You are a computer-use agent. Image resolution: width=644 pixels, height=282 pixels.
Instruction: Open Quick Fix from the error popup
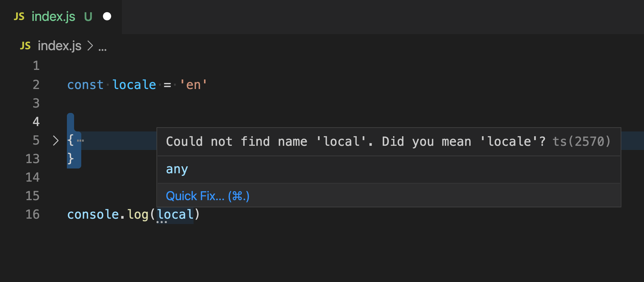tap(207, 196)
